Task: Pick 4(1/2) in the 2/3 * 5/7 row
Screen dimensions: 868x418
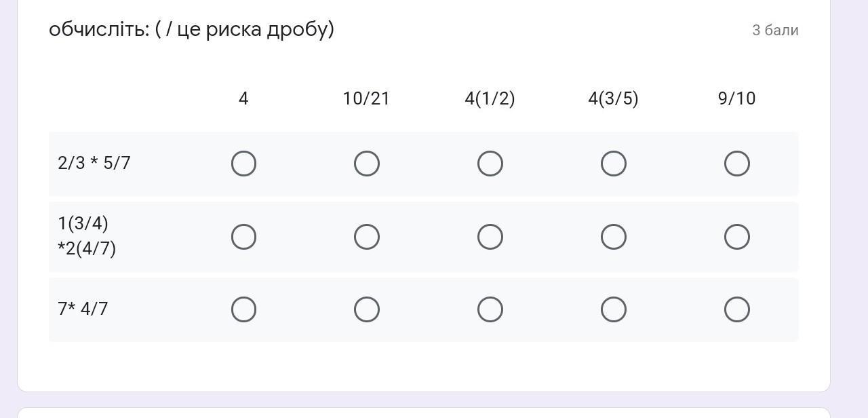Action: coord(490,164)
